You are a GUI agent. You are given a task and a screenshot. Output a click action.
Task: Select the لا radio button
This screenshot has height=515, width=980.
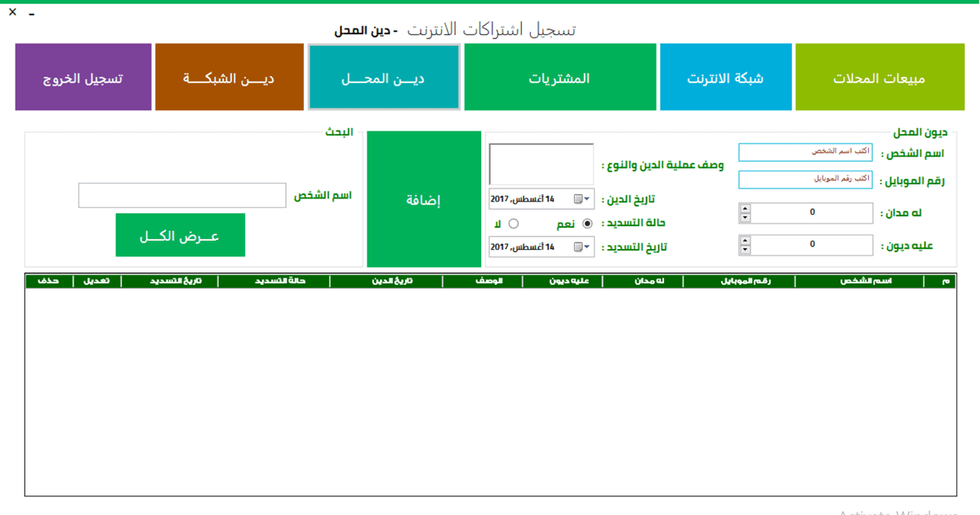coord(514,224)
